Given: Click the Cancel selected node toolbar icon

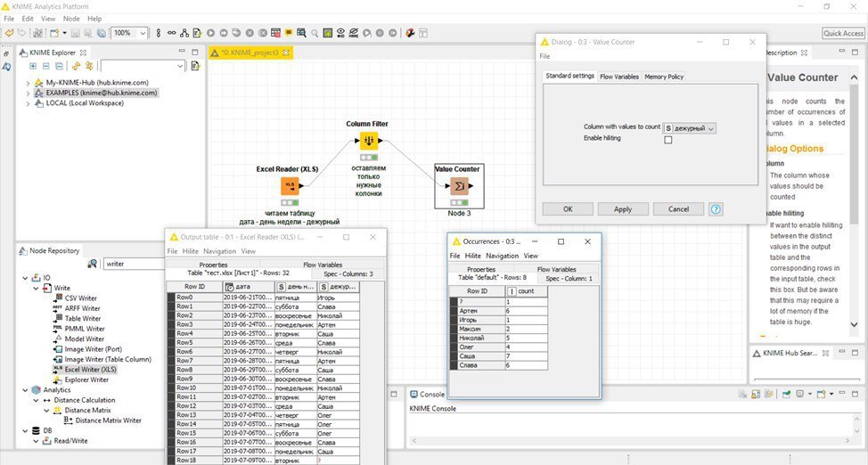Looking at the screenshot, I should 250,33.
